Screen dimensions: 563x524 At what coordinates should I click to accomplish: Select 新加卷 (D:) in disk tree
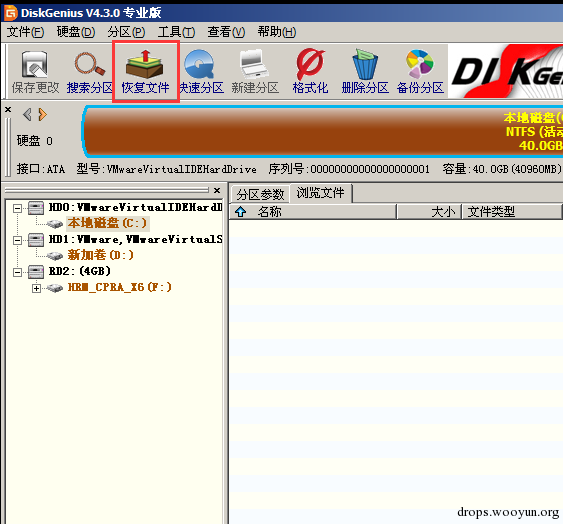[x=101, y=255]
